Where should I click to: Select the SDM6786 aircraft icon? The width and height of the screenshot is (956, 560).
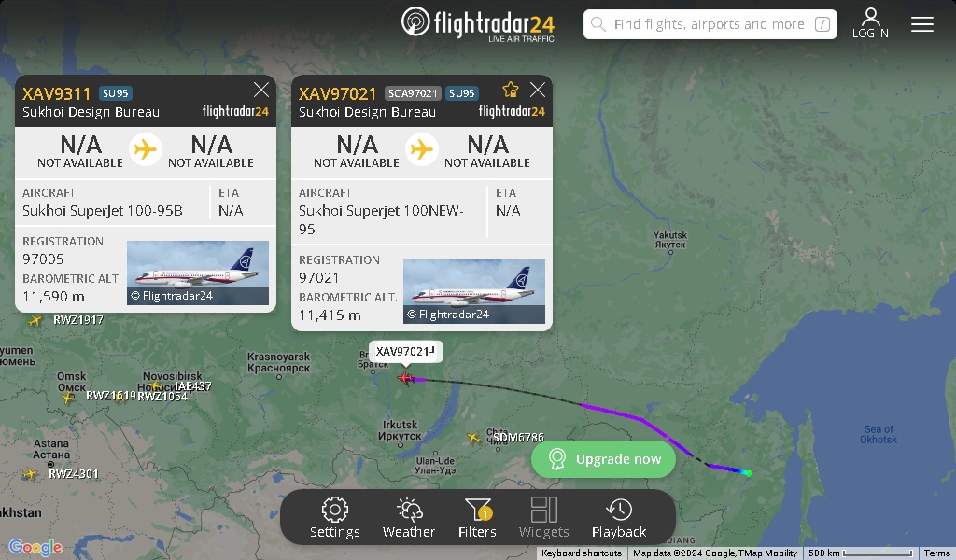tap(473, 438)
